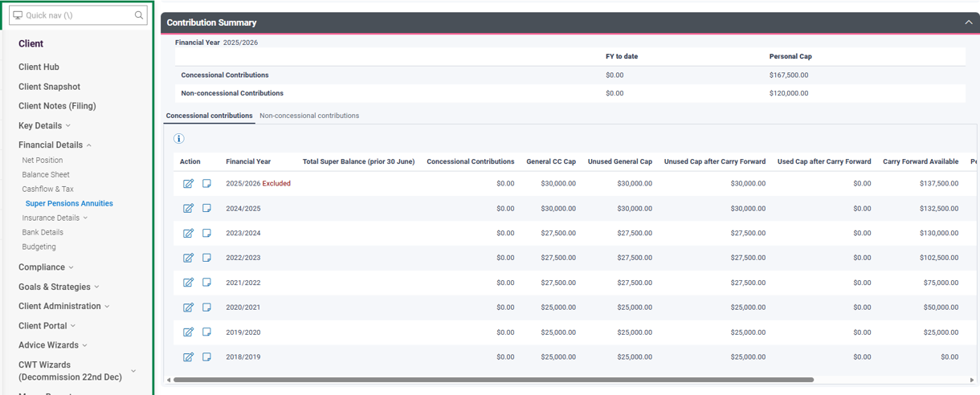980x395 pixels.
Task: Switch to Non-concessional contributions tab
Action: pos(309,116)
